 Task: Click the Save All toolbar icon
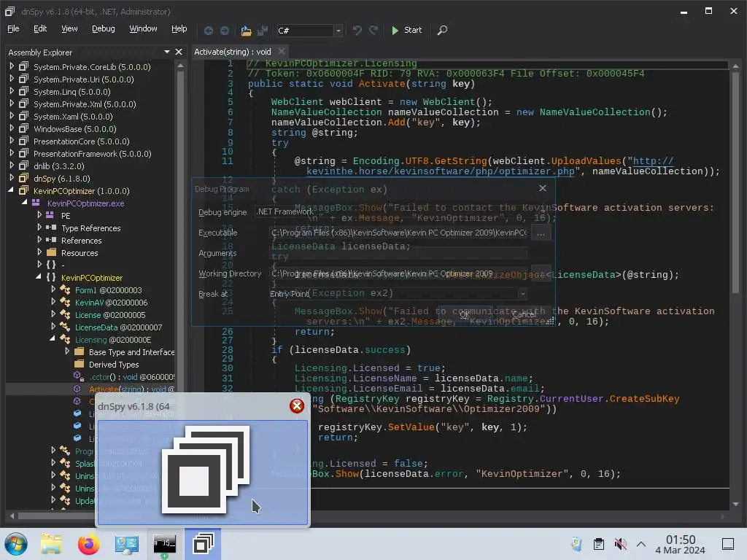coord(263,31)
